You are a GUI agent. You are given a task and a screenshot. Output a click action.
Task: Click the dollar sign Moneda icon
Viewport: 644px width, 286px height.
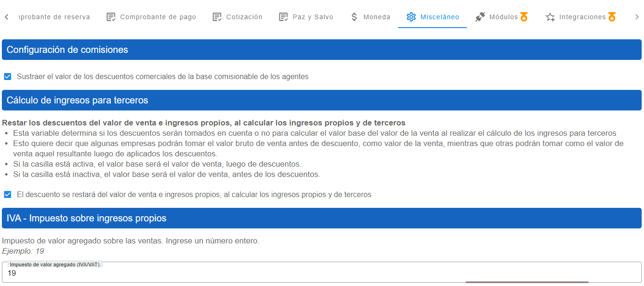[x=354, y=17]
